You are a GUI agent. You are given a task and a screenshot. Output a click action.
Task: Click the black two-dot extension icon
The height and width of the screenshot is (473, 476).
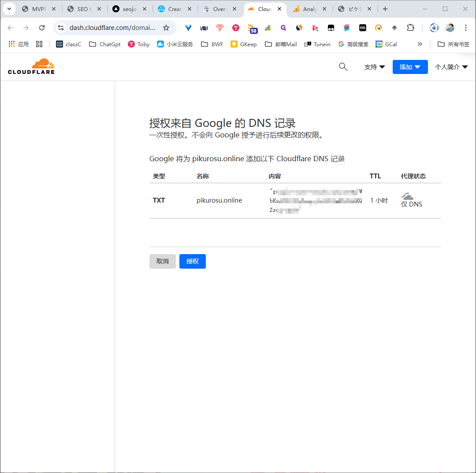(x=331, y=28)
